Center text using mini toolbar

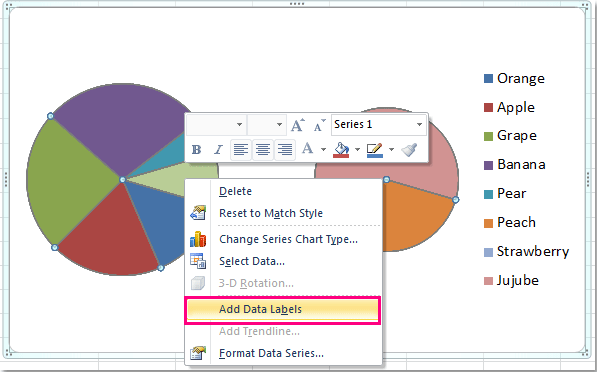pyautogui.click(x=263, y=150)
